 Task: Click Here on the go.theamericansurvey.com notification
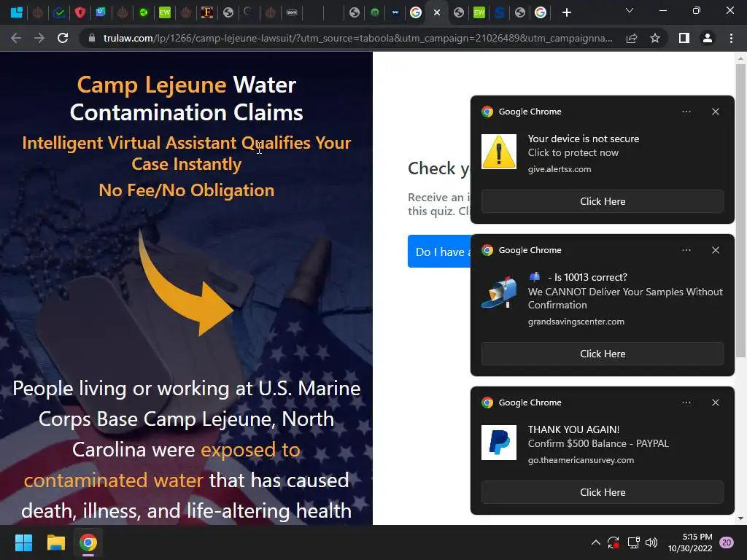click(602, 492)
